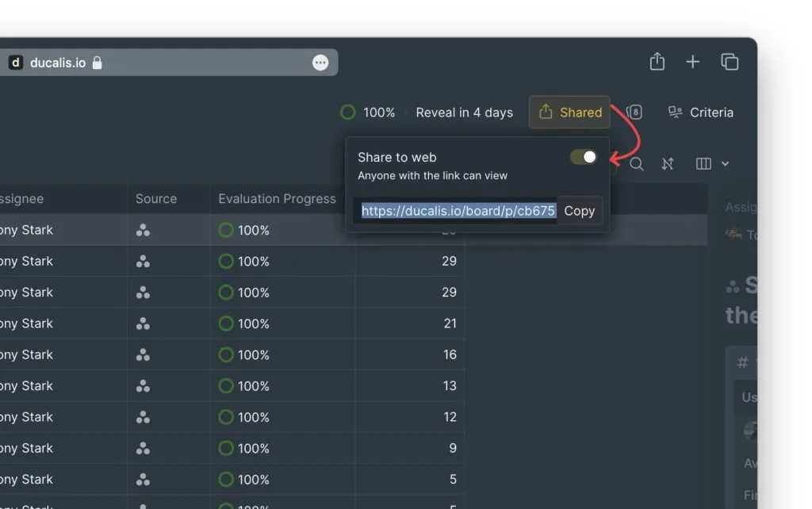
Task: Click the browser share icon
Action: (657, 62)
